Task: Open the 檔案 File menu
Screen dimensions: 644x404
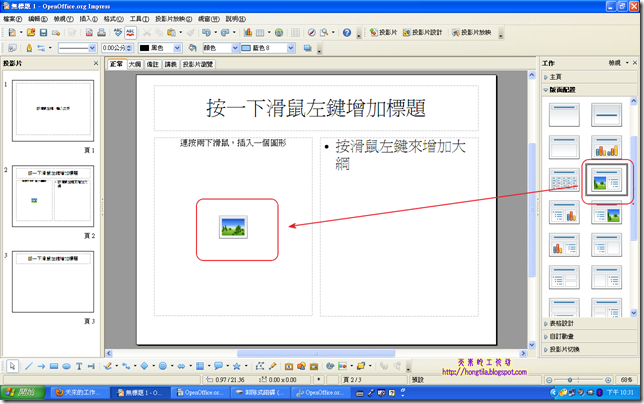Action: (x=12, y=19)
